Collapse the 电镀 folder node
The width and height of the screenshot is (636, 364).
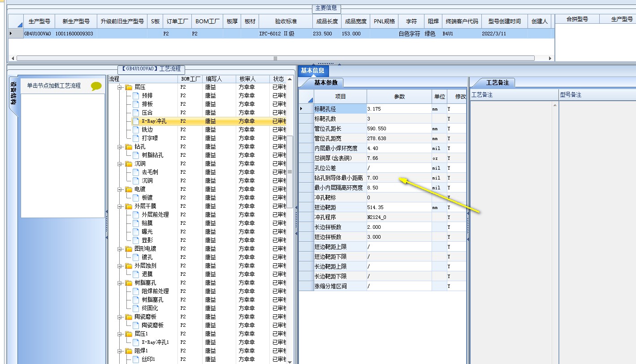(120, 189)
